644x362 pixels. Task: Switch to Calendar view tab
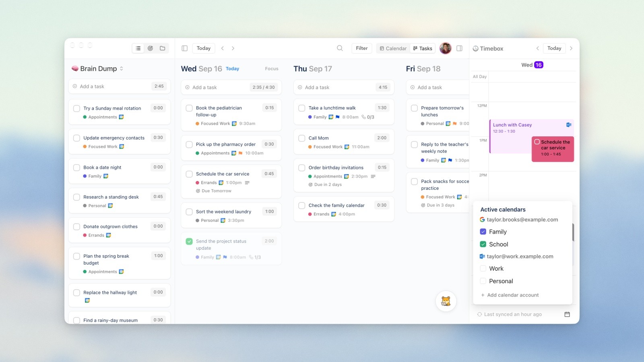393,48
